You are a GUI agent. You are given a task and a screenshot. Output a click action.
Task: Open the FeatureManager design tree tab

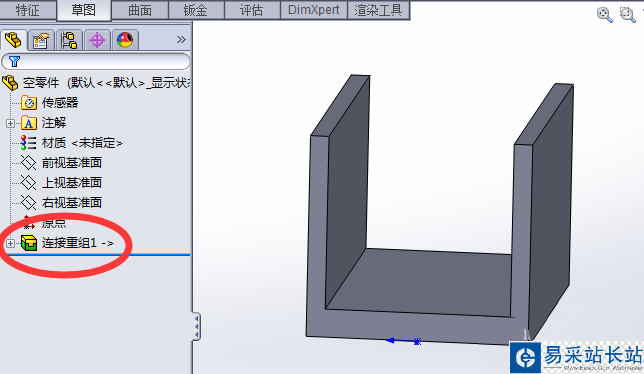click(x=14, y=40)
